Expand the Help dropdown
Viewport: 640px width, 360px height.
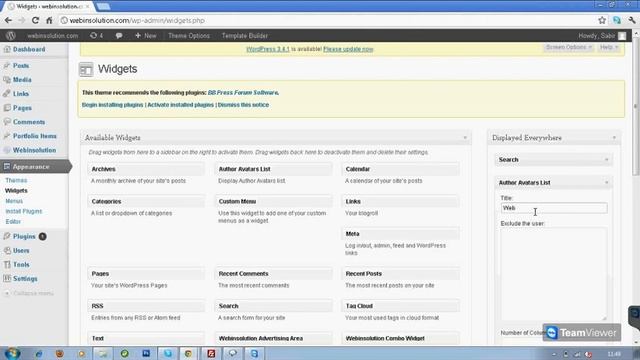(609, 47)
